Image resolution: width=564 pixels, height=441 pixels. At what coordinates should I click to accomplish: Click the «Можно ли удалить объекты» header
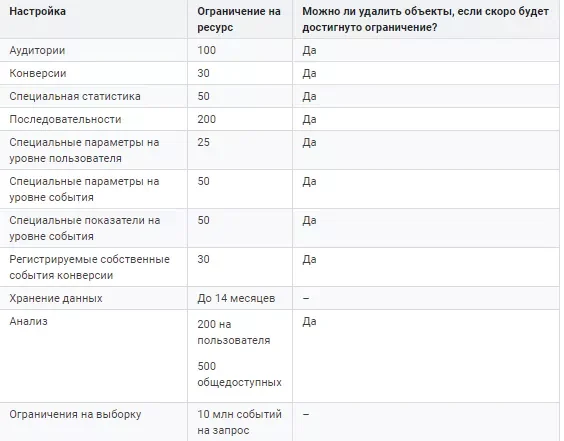pyautogui.click(x=425, y=19)
